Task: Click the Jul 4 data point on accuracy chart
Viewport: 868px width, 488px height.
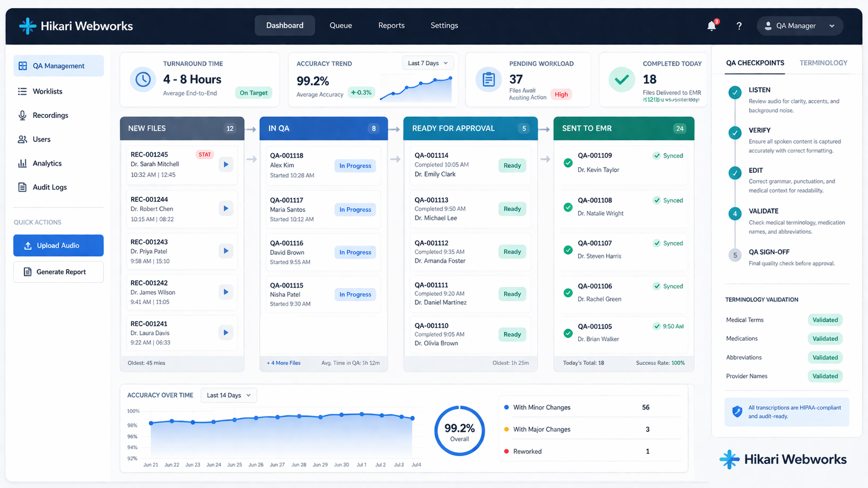Action: tap(413, 418)
